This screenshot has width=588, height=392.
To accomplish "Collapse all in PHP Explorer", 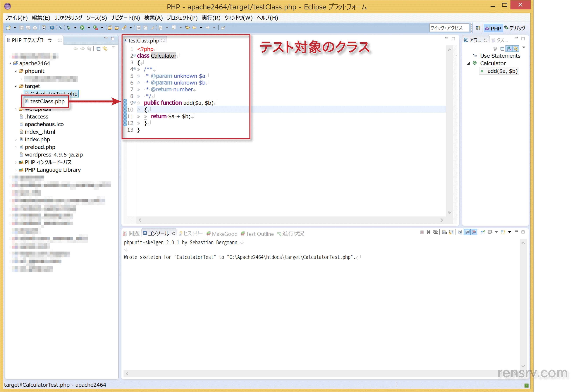I will (99, 48).
